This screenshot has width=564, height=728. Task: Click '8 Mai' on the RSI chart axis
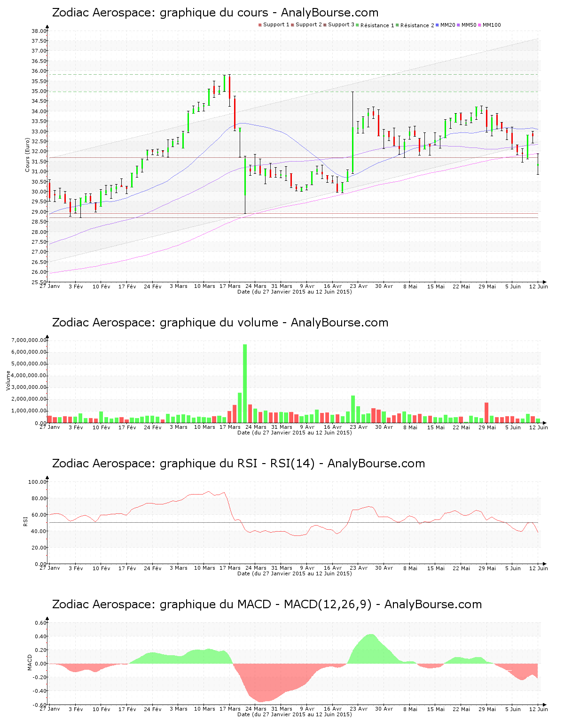tap(410, 568)
